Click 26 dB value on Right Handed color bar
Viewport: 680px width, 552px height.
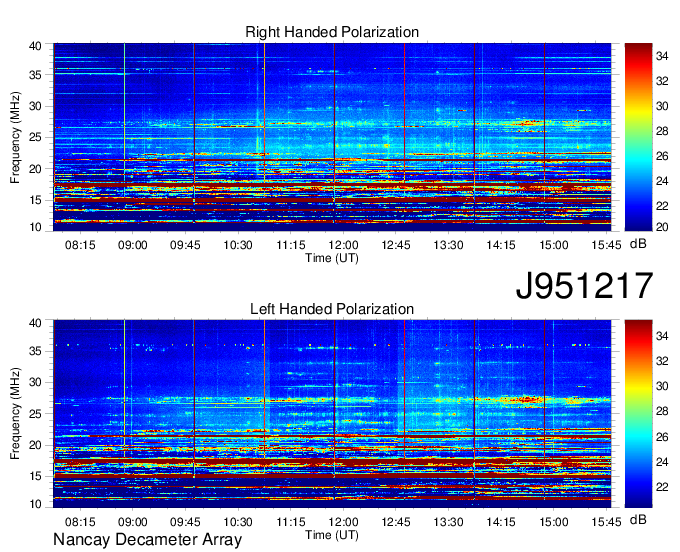point(662,156)
